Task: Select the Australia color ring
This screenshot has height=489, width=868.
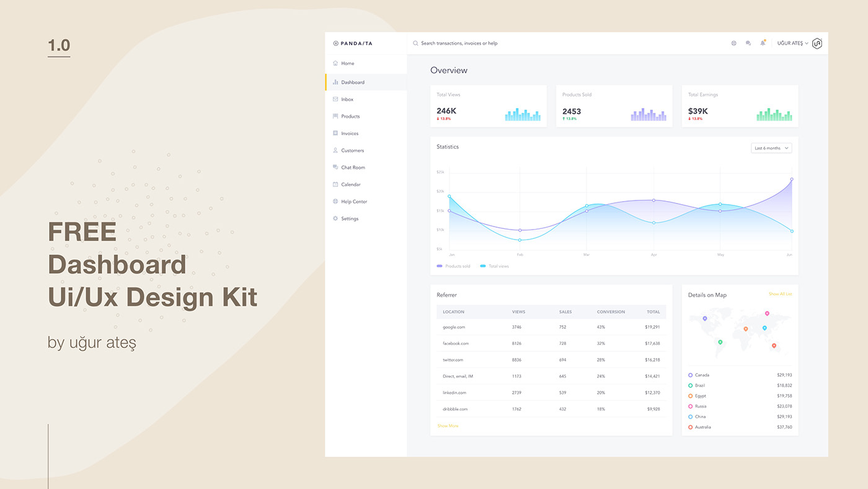Action: 691,427
